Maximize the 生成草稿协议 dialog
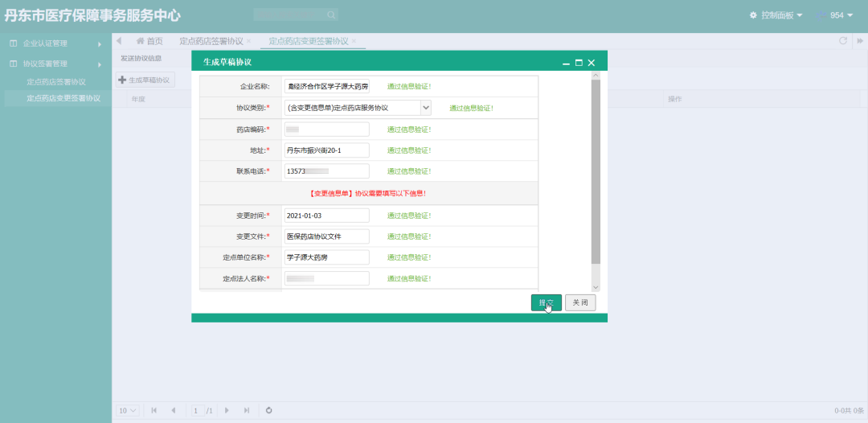The width and height of the screenshot is (868, 423). [579, 63]
